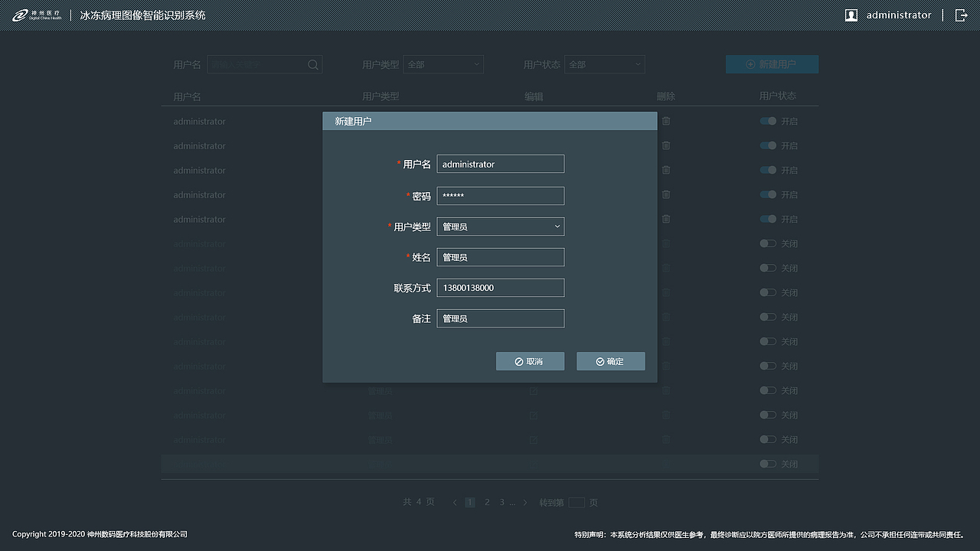Click the 删除 column header
Image resolution: width=980 pixels, height=551 pixels.
[666, 96]
